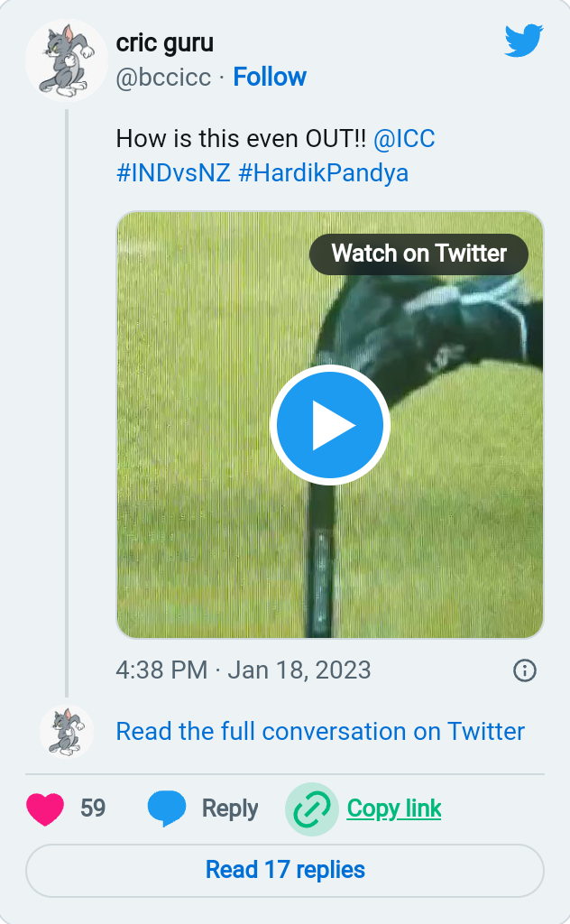The image size is (570, 924).
Task: Open the #INDvsNZ hashtag
Action: (x=173, y=172)
